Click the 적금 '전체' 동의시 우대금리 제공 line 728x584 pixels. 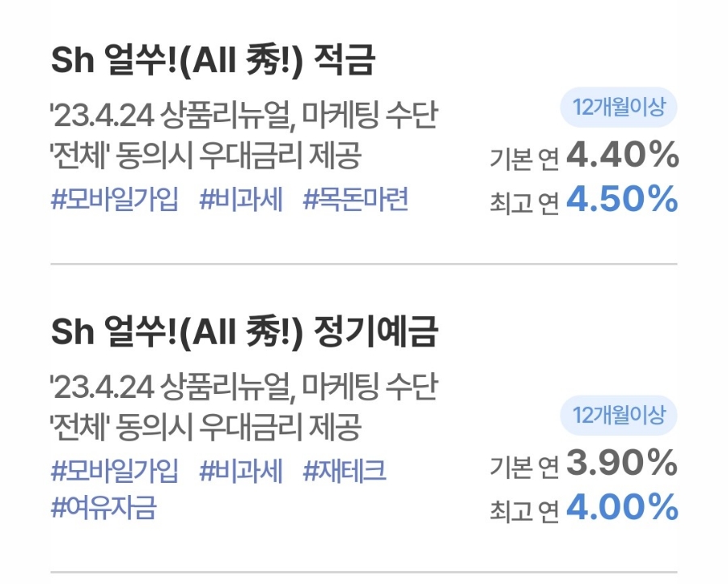[x=205, y=156]
